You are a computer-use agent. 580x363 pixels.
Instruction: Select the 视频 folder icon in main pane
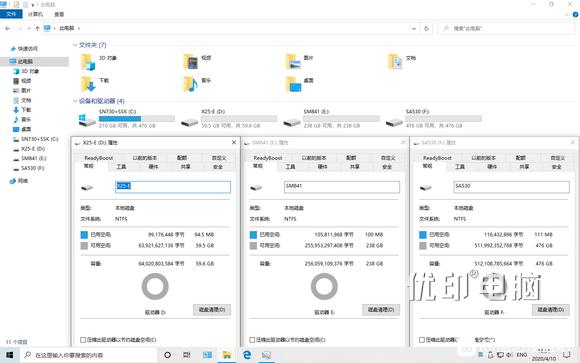190,62
